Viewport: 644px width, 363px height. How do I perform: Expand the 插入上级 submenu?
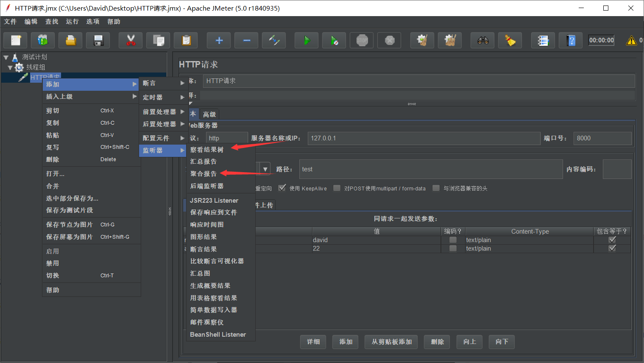tap(92, 96)
